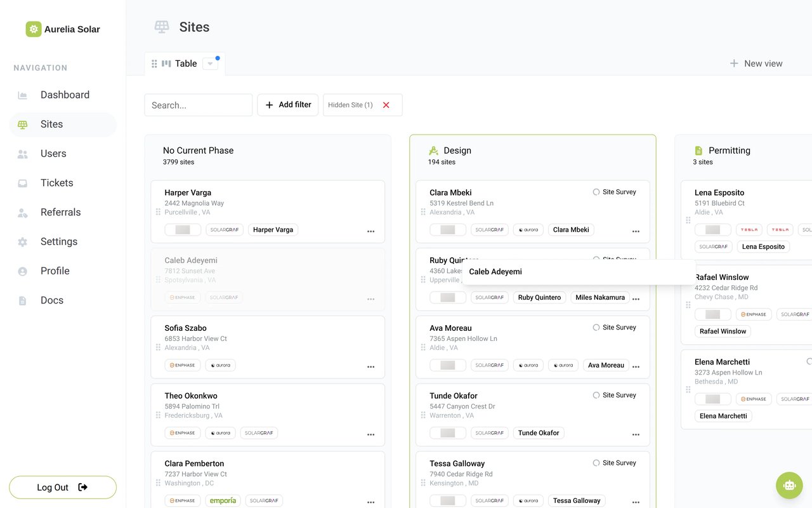The width and height of the screenshot is (812, 508).
Task: Go to Users in the sidebar
Action: pyautogui.click(x=63, y=154)
